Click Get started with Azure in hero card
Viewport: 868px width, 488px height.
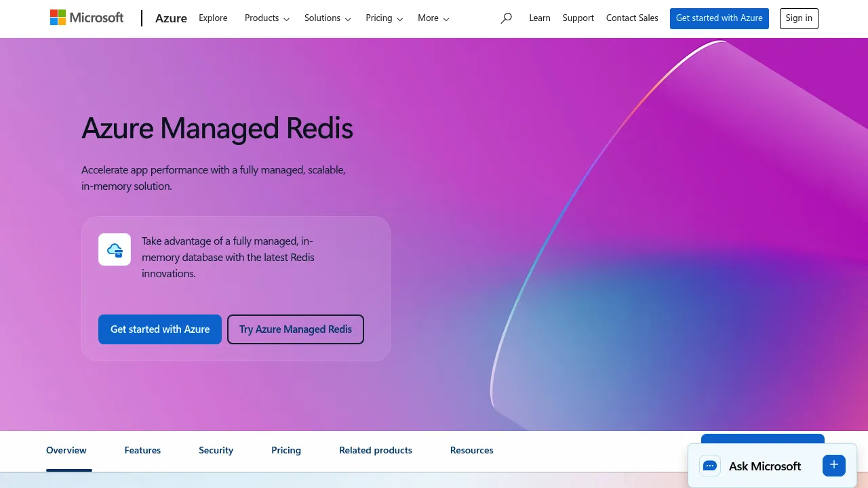tap(160, 329)
